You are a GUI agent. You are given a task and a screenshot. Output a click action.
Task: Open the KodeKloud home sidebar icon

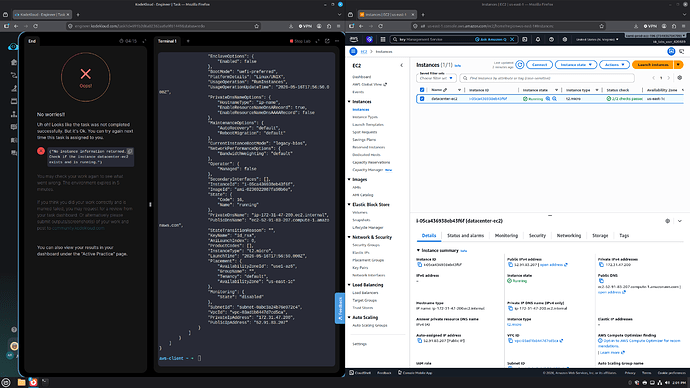[14, 62]
